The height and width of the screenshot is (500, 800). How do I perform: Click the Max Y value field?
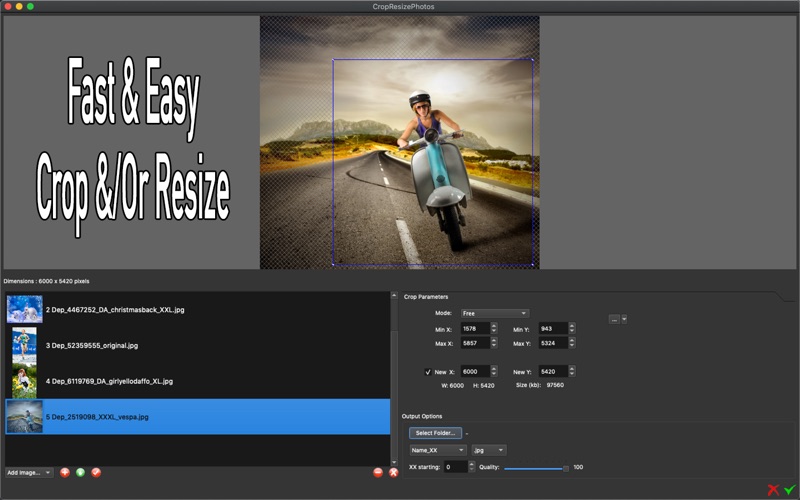coord(553,343)
